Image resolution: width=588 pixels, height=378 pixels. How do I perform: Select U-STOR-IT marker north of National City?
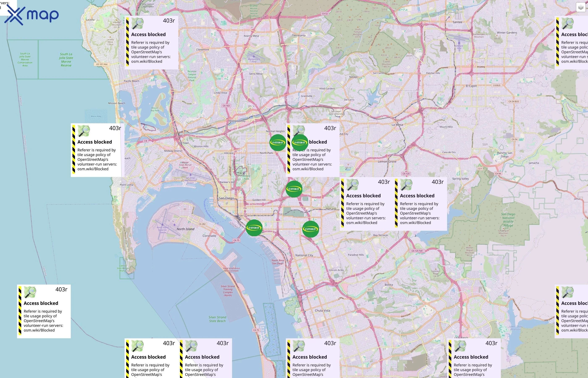[310, 229]
